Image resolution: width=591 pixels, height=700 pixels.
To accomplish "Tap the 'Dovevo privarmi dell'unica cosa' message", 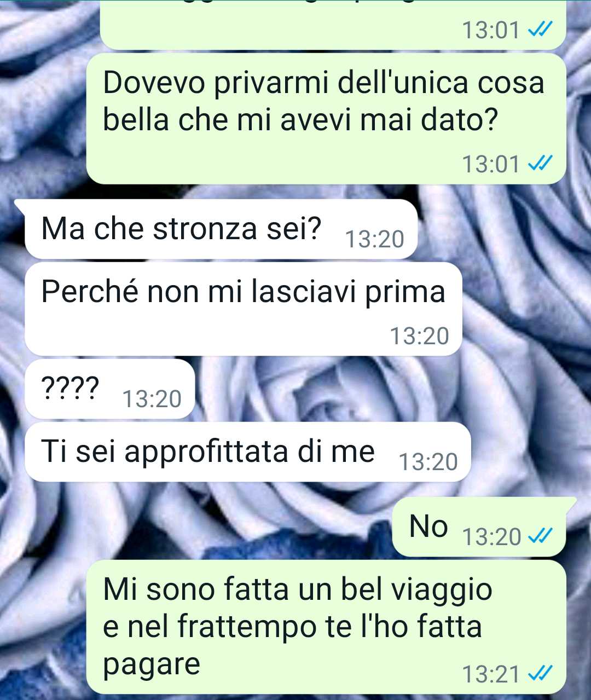I will [326, 119].
